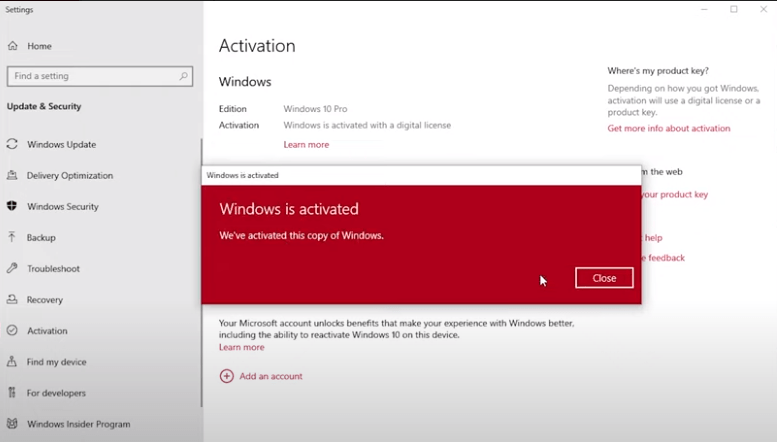Click the Update & Security heading
The width and height of the screenshot is (777, 442).
pyautogui.click(x=44, y=106)
